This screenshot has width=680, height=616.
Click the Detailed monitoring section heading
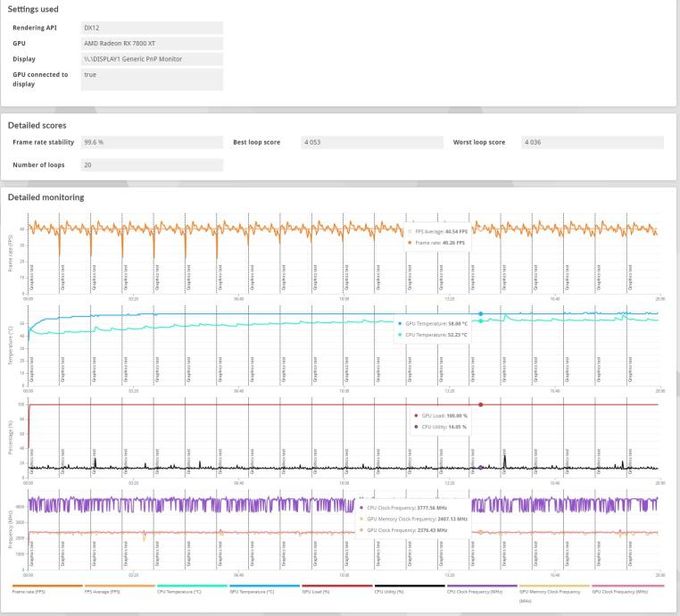point(46,197)
